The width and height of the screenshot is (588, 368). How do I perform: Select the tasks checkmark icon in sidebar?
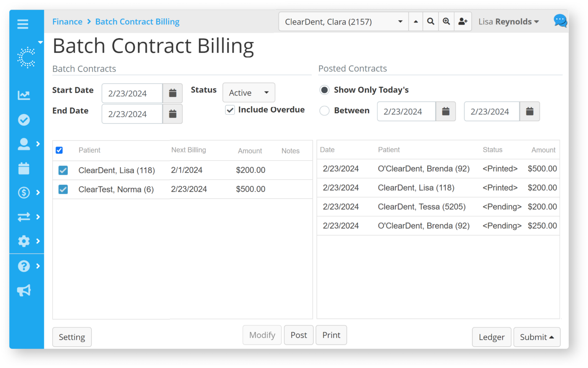pyautogui.click(x=23, y=120)
